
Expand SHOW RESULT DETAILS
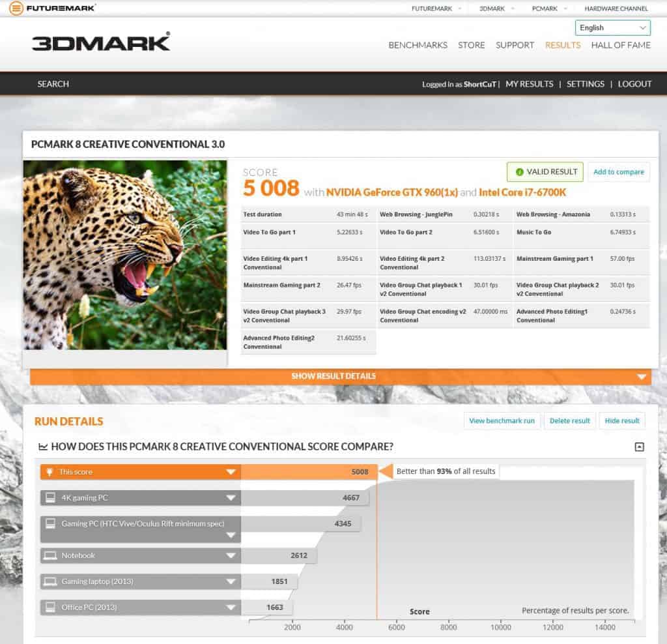333,376
